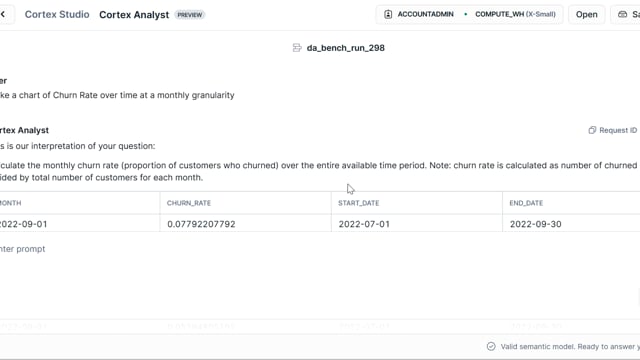Viewport: 640px width, 360px height.
Task: Sort by END_DATE column header
Action: (526, 203)
